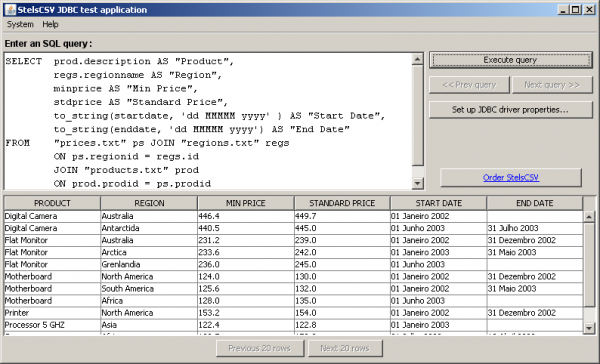Click Previous 20 rows button
Image resolution: width=600 pixels, height=364 pixels.
coord(260,348)
